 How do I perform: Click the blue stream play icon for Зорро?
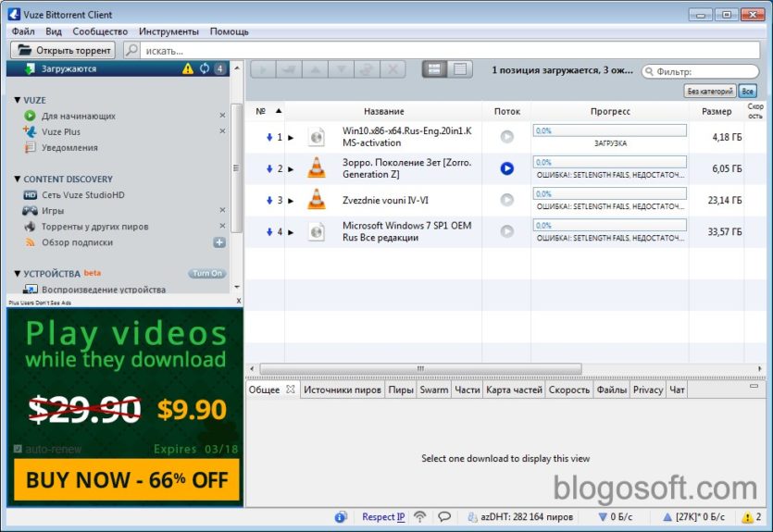pos(506,168)
